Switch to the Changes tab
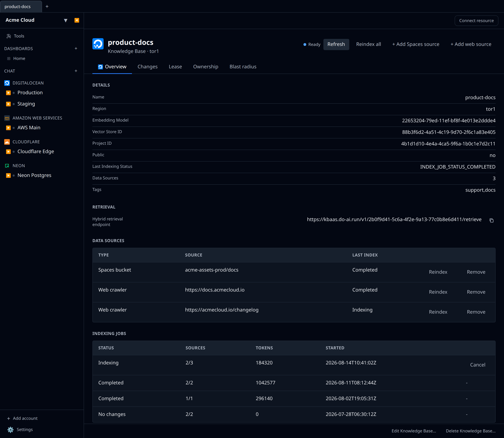The image size is (504, 438). (x=148, y=67)
